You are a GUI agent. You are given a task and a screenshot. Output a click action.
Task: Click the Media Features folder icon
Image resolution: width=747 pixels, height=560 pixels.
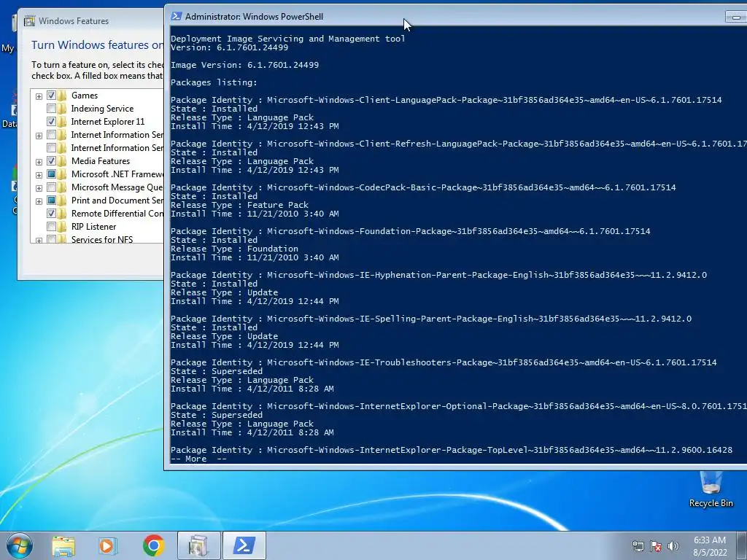62,161
